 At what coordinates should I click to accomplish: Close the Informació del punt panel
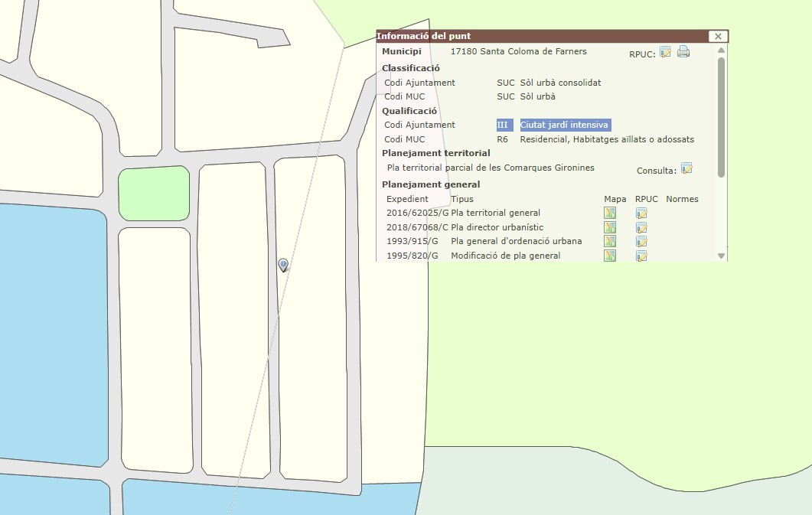tap(717, 36)
